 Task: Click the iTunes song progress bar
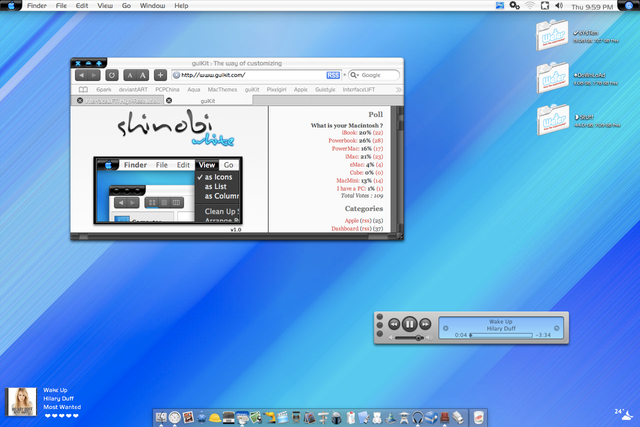coord(501,335)
